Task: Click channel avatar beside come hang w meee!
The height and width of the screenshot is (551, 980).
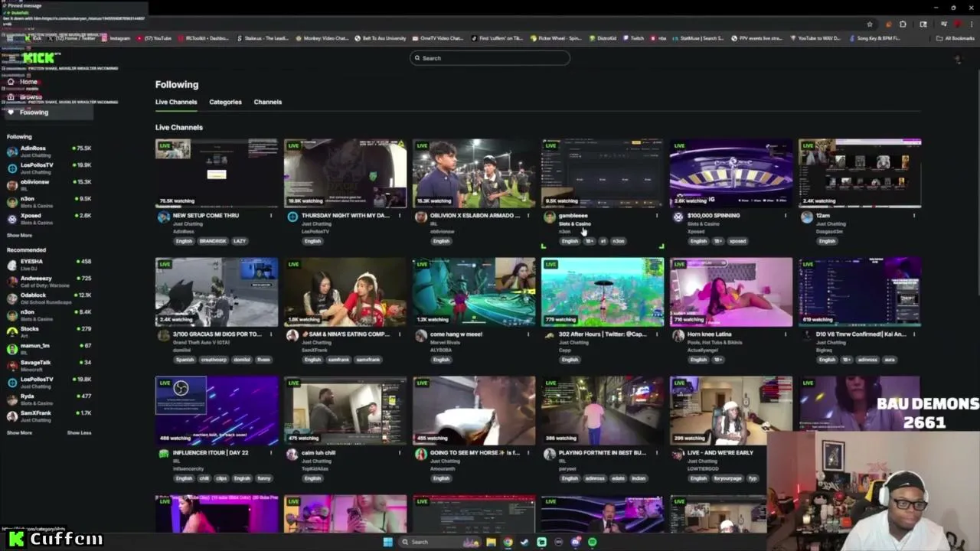Action: 420,336
